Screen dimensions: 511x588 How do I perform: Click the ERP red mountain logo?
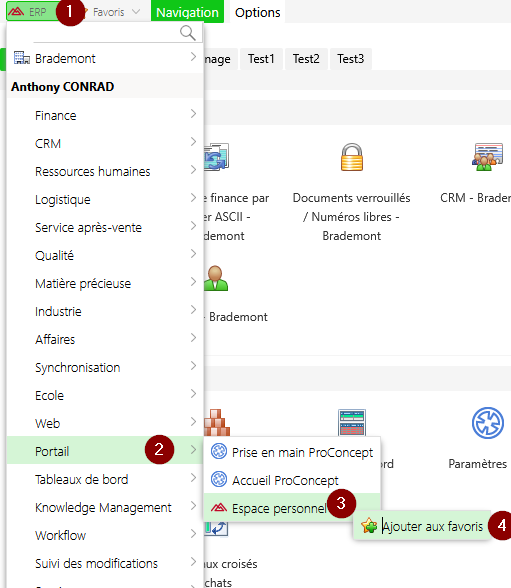pos(16,12)
